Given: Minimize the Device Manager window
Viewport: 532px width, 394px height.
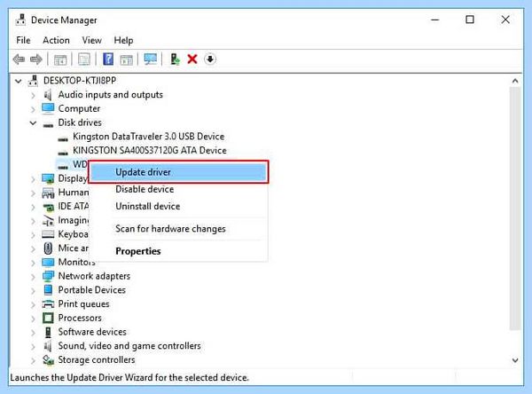Looking at the screenshot, I should 435,20.
